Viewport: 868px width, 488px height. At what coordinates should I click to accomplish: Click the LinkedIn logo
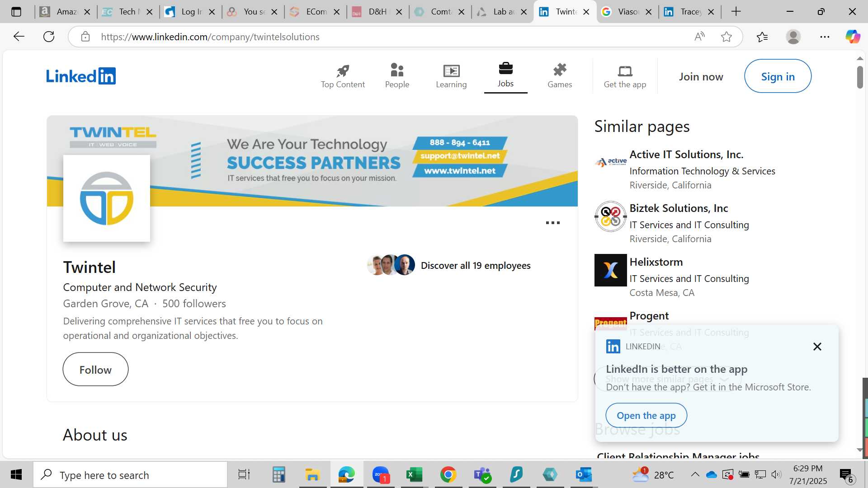[81, 76]
